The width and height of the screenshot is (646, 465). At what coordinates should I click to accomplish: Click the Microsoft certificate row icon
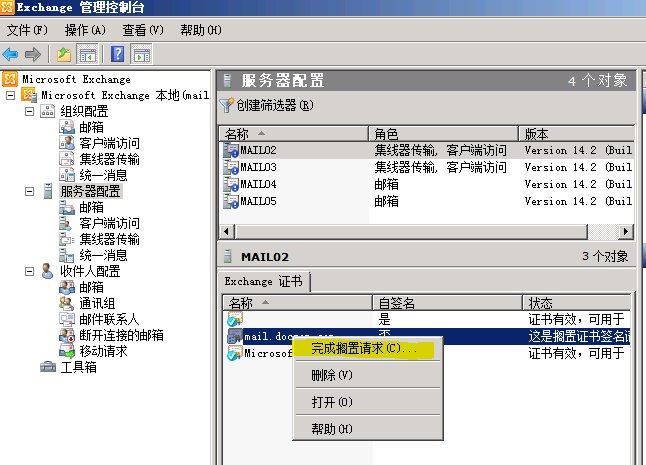pos(234,353)
